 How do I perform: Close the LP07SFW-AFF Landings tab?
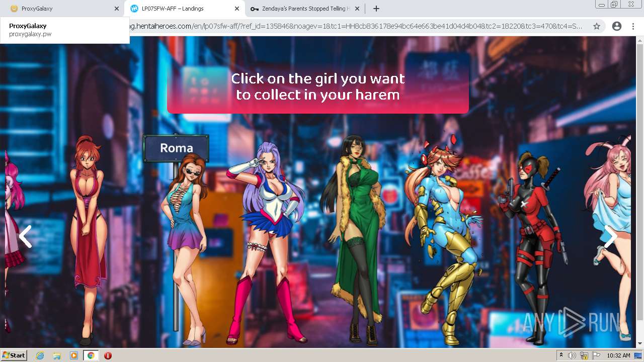click(x=237, y=9)
